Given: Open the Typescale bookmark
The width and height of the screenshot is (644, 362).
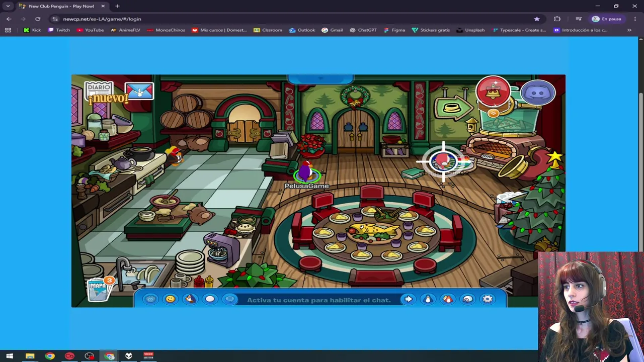Looking at the screenshot, I should [x=519, y=30].
